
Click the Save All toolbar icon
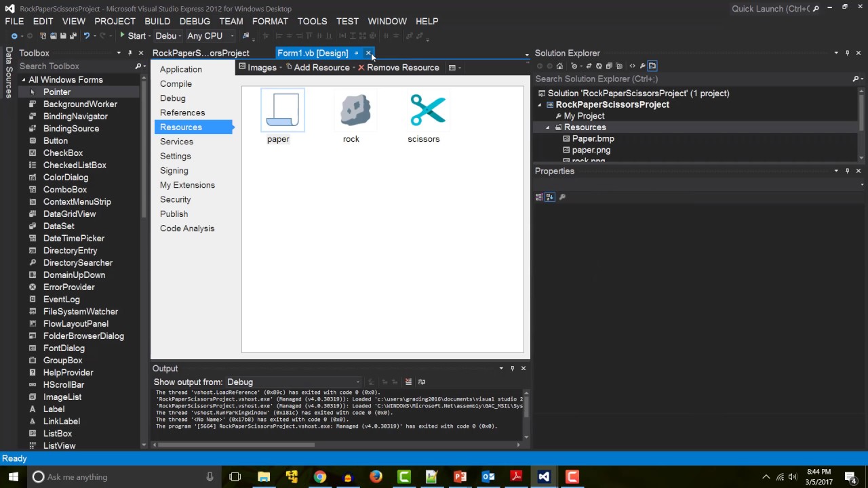click(73, 36)
